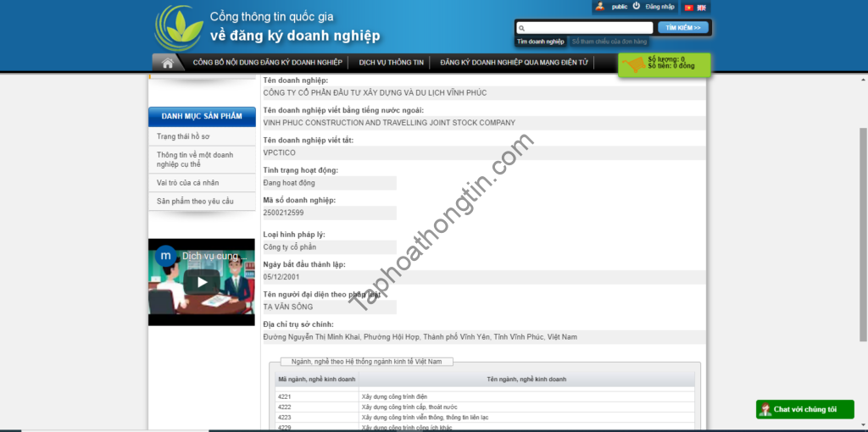Screen dimensions: 868x432
Task: Click VINH PHUC CONSTRUCTION AND TRAVELLING name
Action: click(x=389, y=123)
